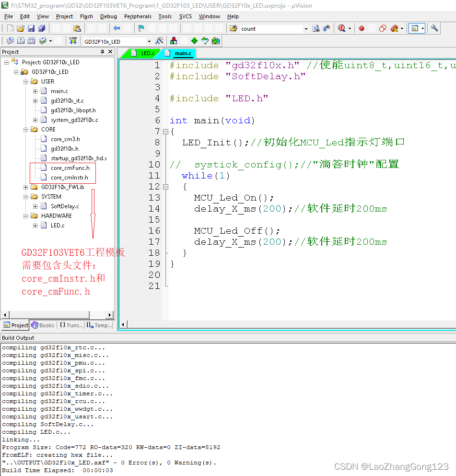Expand main.c includes in tree
Image resolution: width=456 pixels, height=476 pixels.
pyautogui.click(x=35, y=91)
